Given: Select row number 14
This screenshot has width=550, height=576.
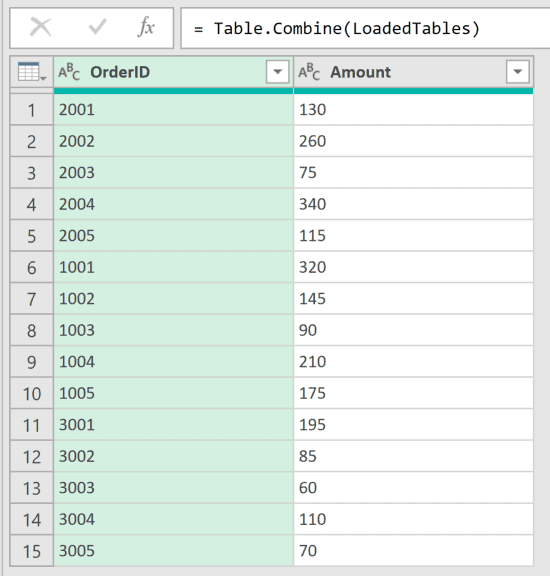Looking at the screenshot, I should [x=32, y=519].
